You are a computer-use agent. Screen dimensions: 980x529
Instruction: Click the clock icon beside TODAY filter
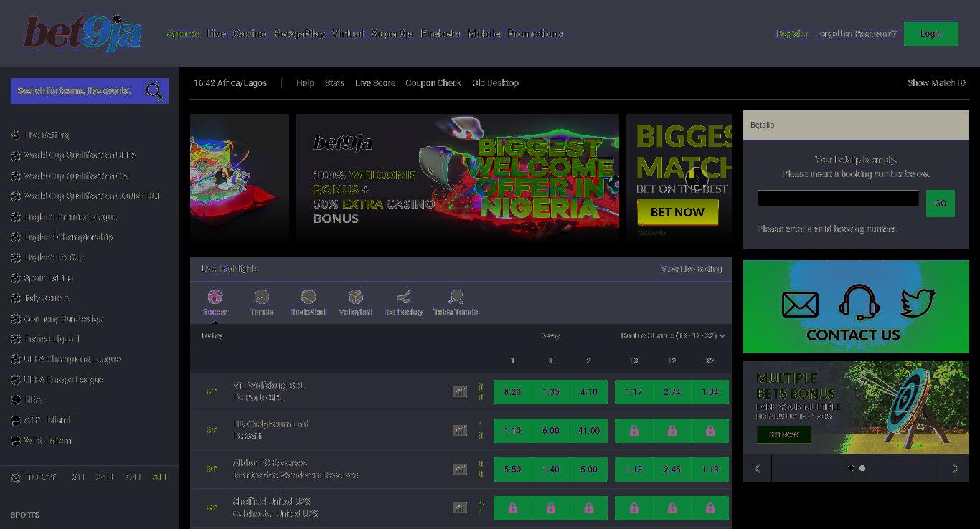click(16, 477)
